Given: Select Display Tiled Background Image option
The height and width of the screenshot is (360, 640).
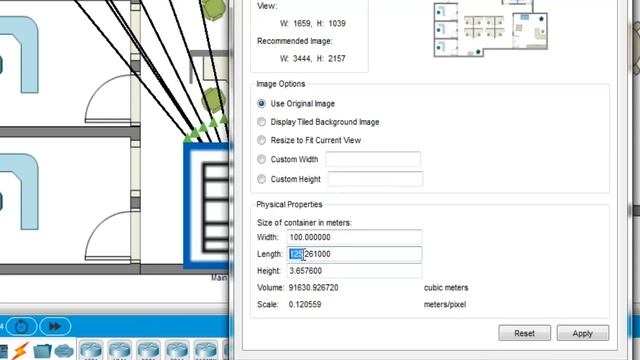Looking at the screenshot, I should 262,122.
